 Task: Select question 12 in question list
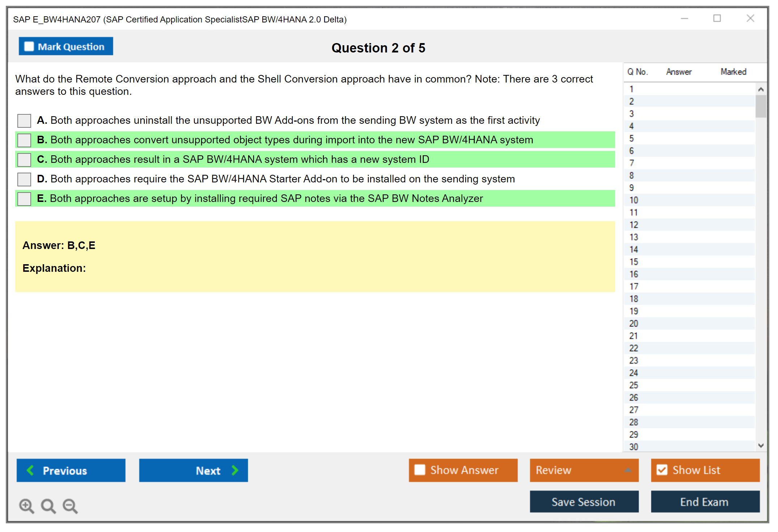coord(634,225)
